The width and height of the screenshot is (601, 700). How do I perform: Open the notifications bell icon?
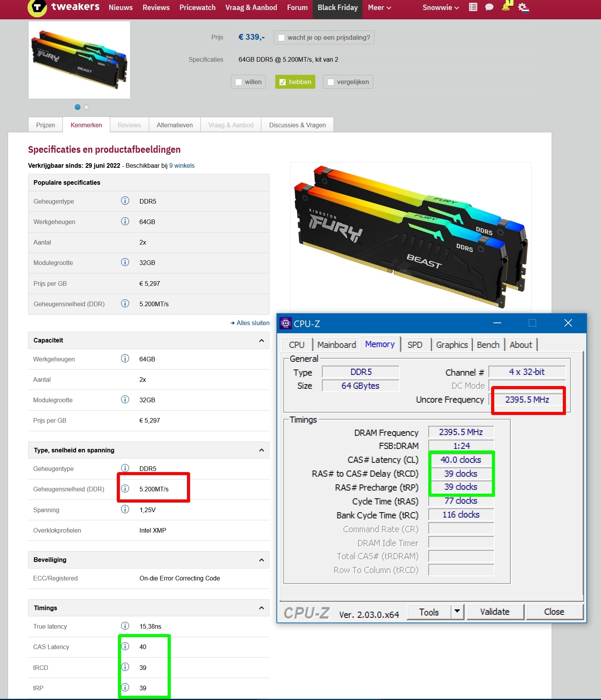coord(506,6)
